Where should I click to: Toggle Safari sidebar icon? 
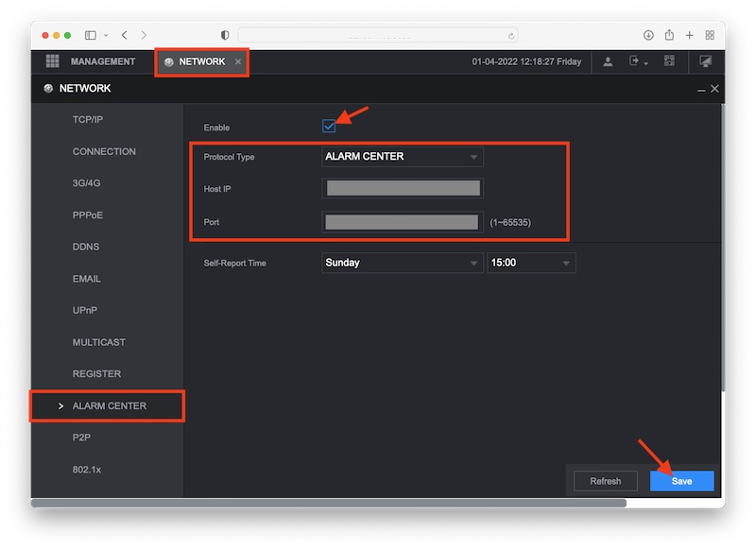point(91,35)
